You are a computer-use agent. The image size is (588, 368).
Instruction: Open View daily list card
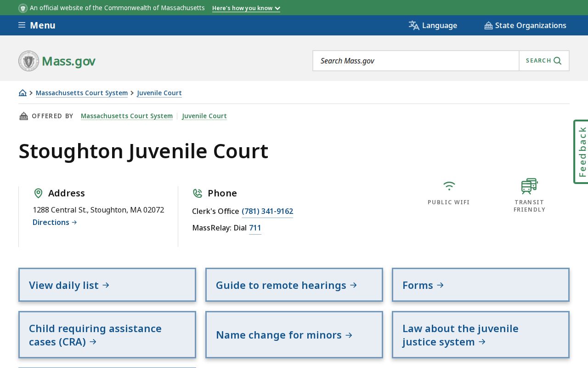(107, 285)
